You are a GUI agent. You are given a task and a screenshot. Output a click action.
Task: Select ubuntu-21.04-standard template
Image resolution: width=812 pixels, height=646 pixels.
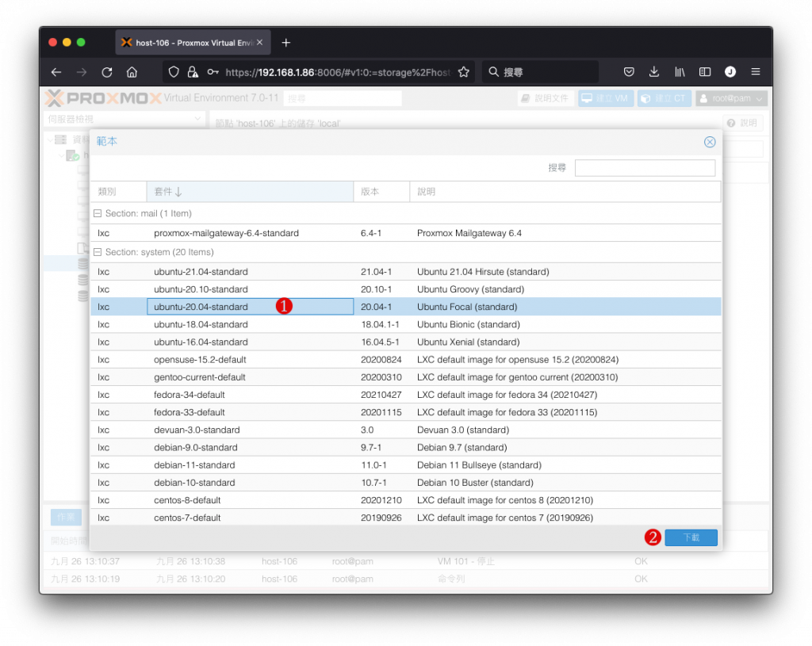click(405, 272)
